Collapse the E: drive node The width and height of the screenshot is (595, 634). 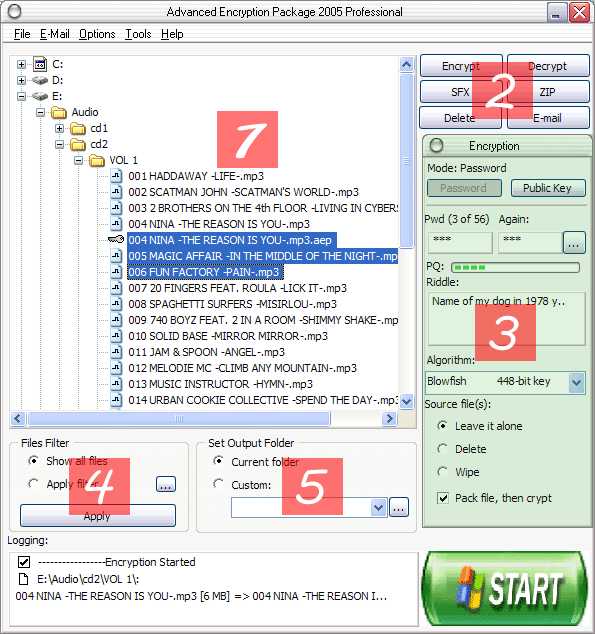pos(21,96)
